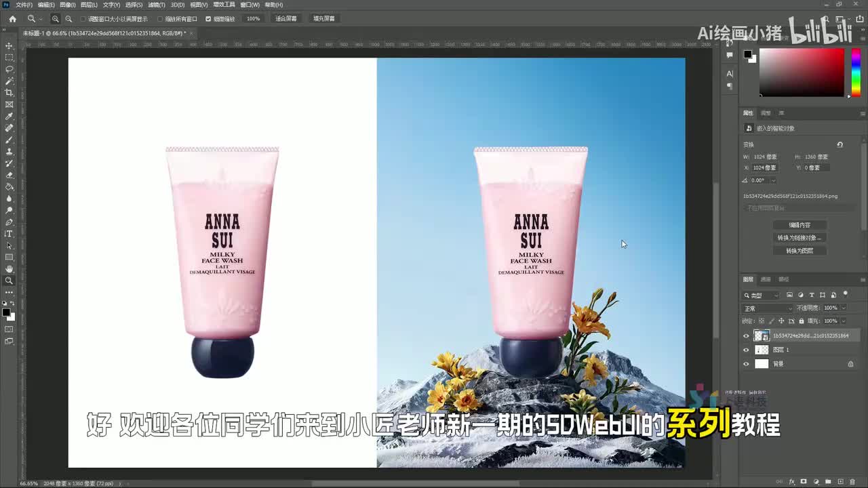
Task: Open the Zoom tool preset dropdown arrow
Action: click(41, 19)
